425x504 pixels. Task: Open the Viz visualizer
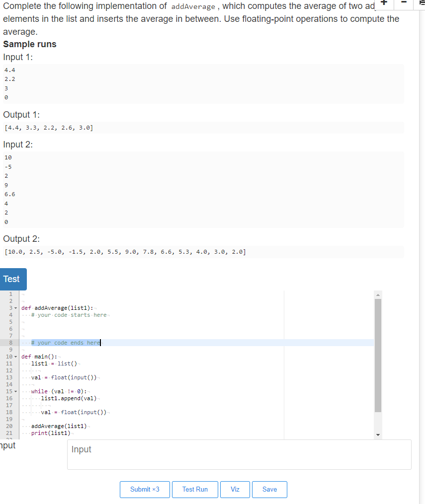(x=235, y=489)
